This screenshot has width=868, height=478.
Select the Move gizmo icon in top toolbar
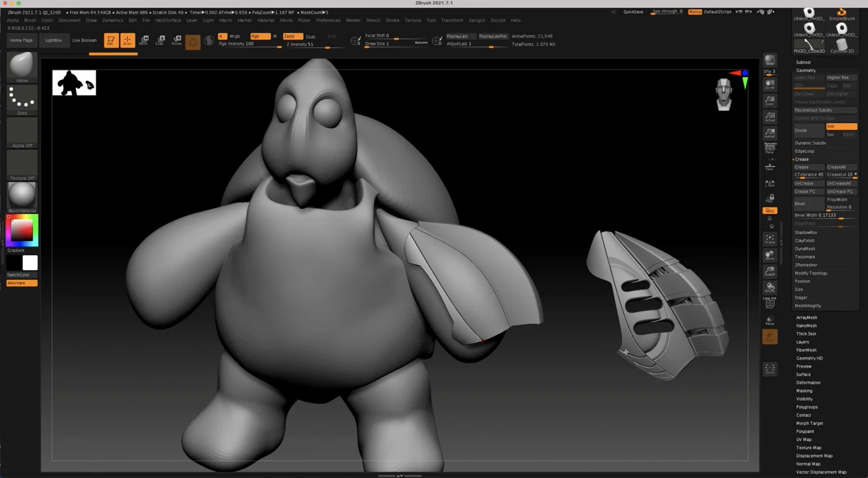[x=144, y=40]
